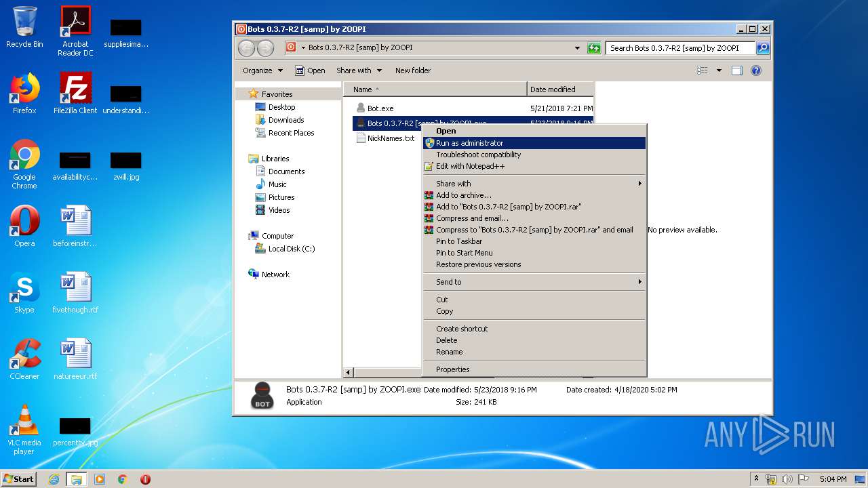The width and height of the screenshot is (868, 488).
Task: Choose Copy from context menu
Action: 534,311
